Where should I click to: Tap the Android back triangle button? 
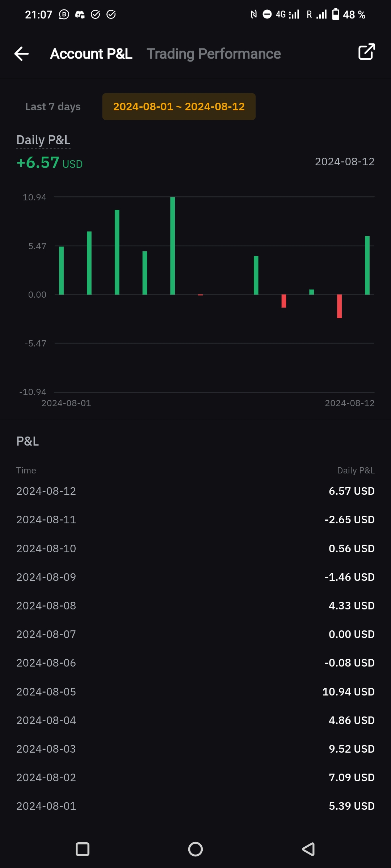click(x=308, y=849)
